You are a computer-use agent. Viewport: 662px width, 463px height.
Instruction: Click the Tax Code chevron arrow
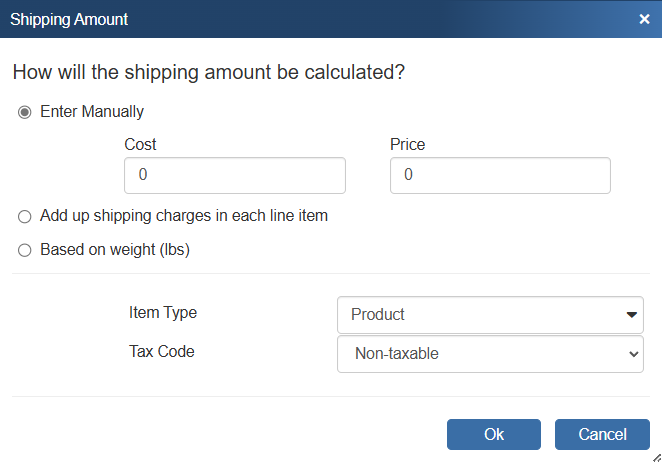coord(631,353)
